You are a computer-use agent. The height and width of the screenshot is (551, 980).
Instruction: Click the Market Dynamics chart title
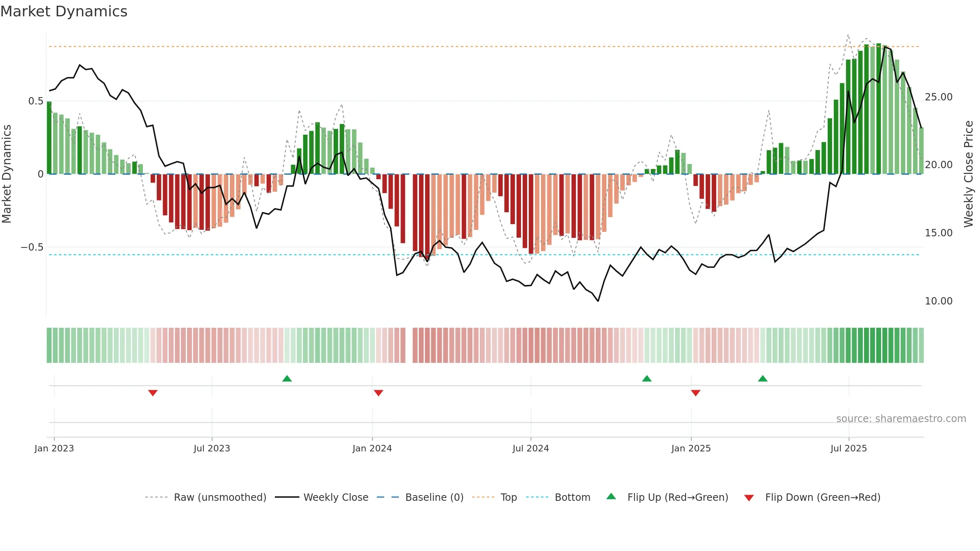coord(64,11)
